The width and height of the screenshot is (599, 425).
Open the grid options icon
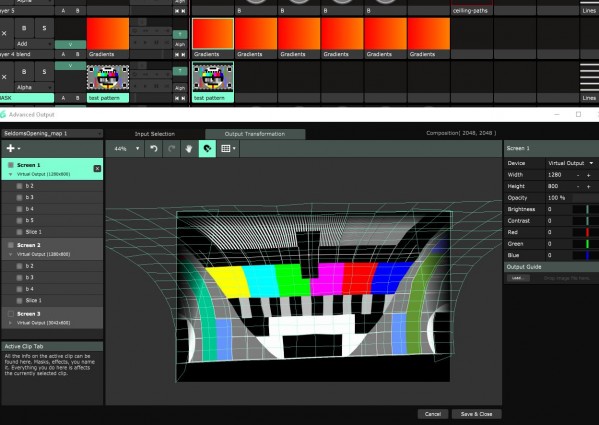(x=228, y=149)
